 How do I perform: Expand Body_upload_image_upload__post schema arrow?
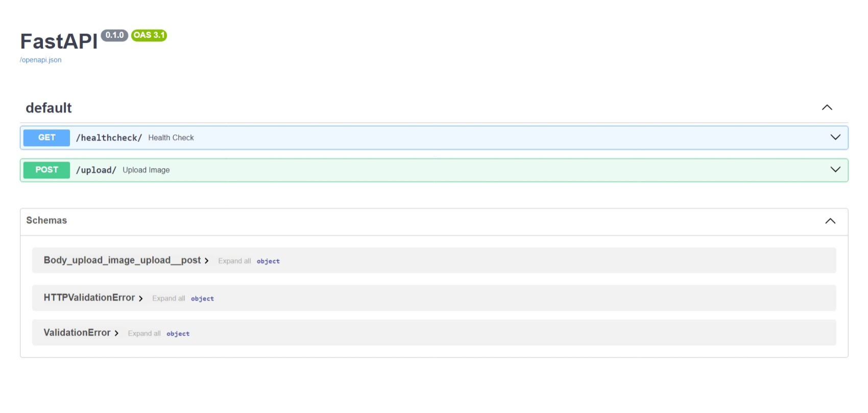[x=206, y=261]
